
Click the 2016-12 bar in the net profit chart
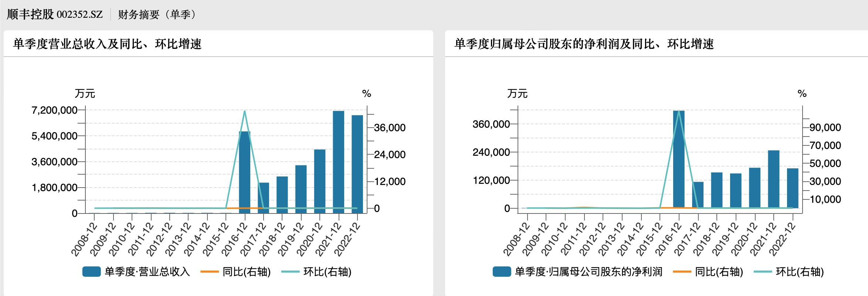pos(679,159)
